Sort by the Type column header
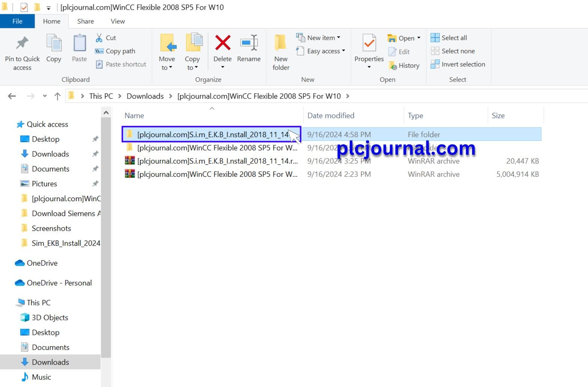This screenshot has width=588, height=387. 415,116
